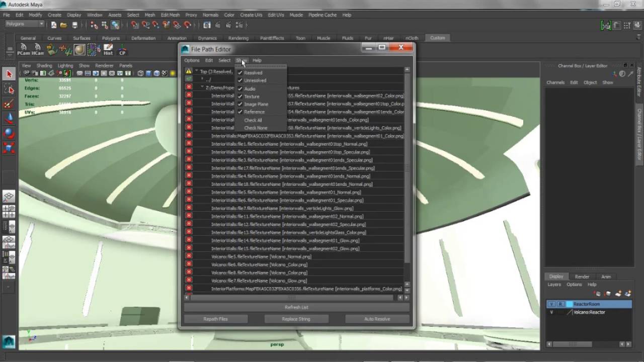Switch to the Anim layer tab
Viewport: 644px width, 362px height.
click(606, 277)
